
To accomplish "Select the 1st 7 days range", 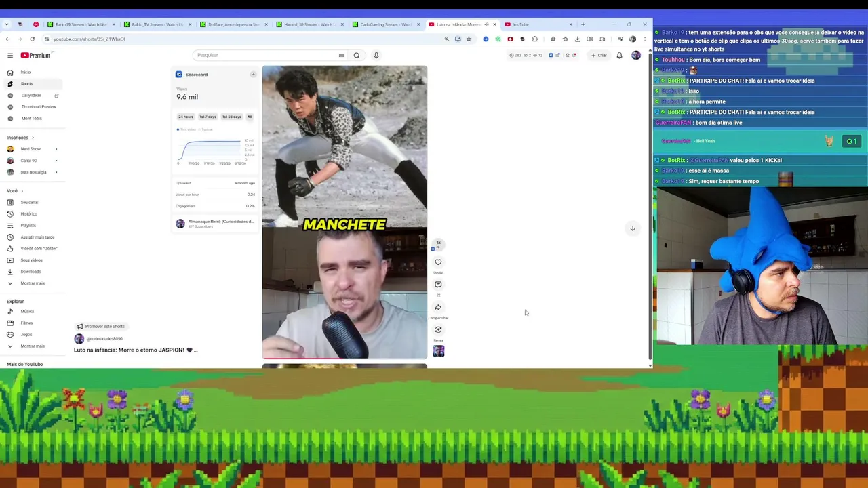I will click(x=208, y=117).
